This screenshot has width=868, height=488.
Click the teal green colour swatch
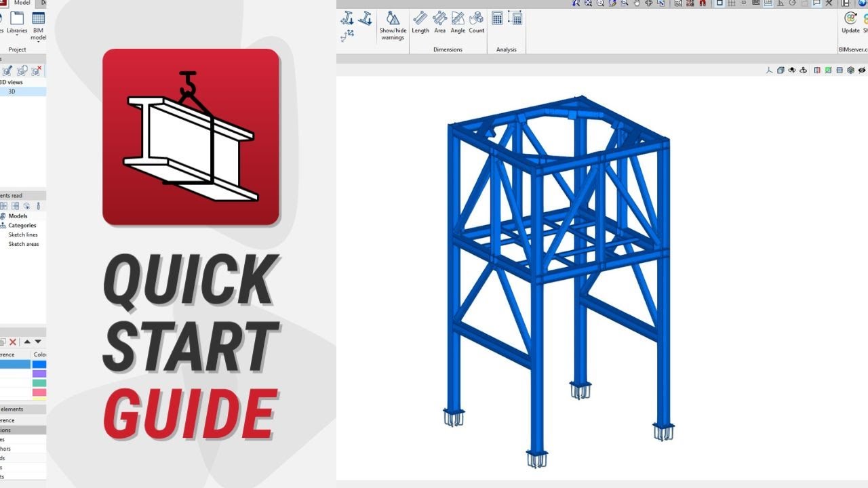point(39,384)
